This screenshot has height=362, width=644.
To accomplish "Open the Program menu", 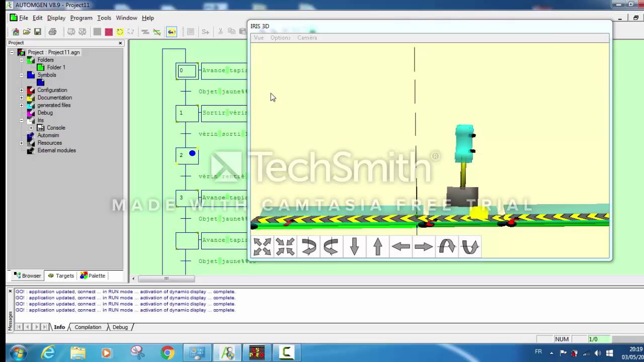I will (x=82, y=18).
